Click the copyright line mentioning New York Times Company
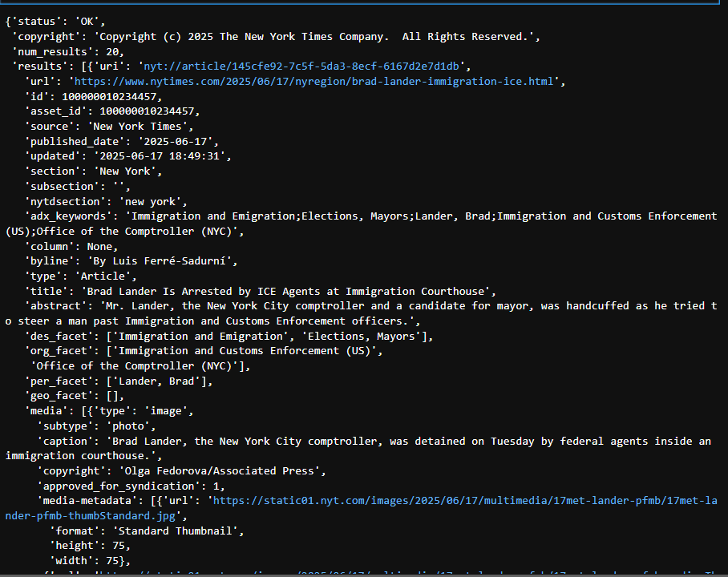This screenshot has width=728, height=577. click(277, 37)
